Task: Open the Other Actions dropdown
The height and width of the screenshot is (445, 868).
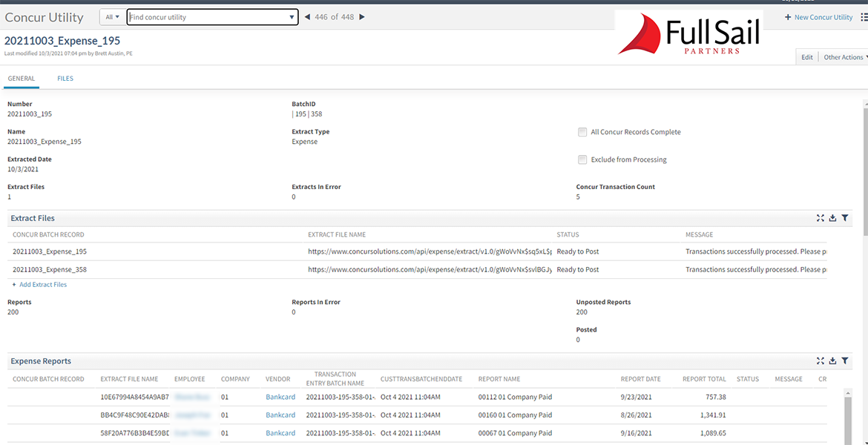Action: [845, 57]
